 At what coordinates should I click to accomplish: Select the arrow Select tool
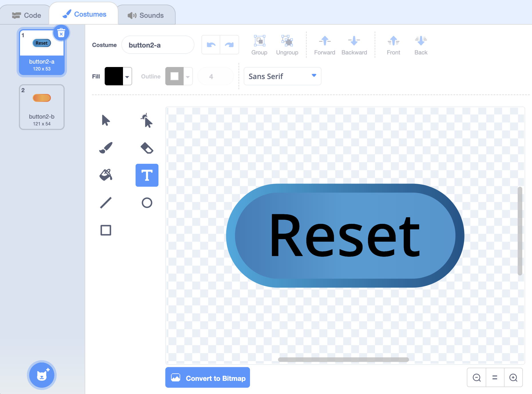point(106,120)
